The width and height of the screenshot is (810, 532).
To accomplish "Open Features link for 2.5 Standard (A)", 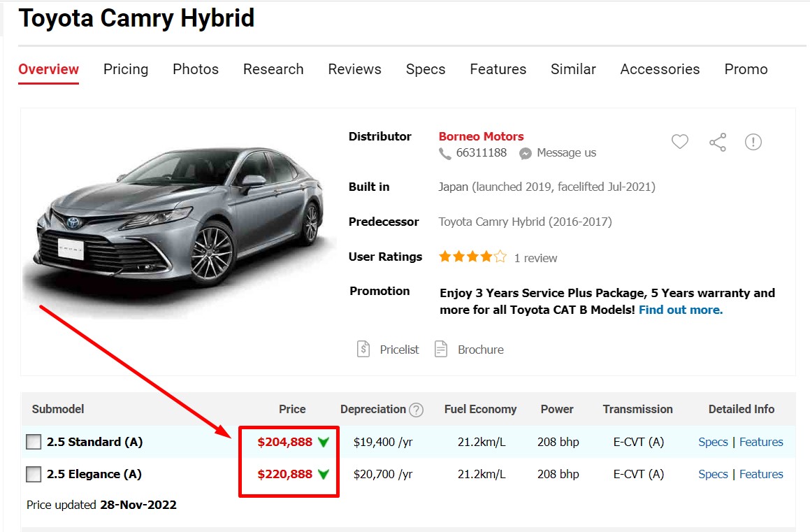I will [x=761, y=442].
